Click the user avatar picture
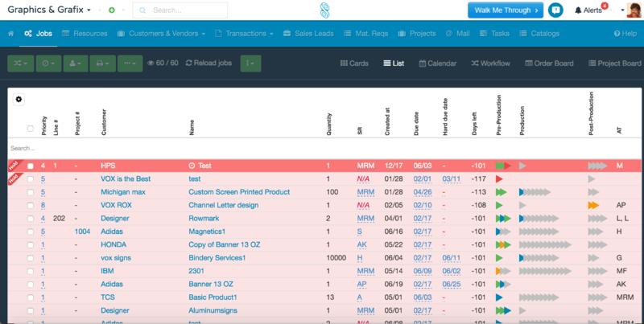The height and width of the screenshot is (324, 644). pyautogui.click(x=634, y=10)
